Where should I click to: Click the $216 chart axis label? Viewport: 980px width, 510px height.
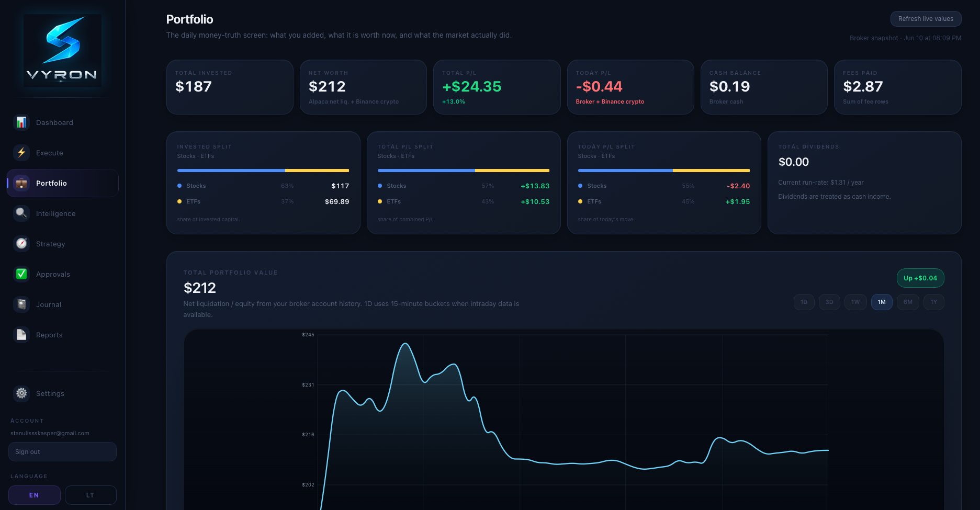[308, 435]
